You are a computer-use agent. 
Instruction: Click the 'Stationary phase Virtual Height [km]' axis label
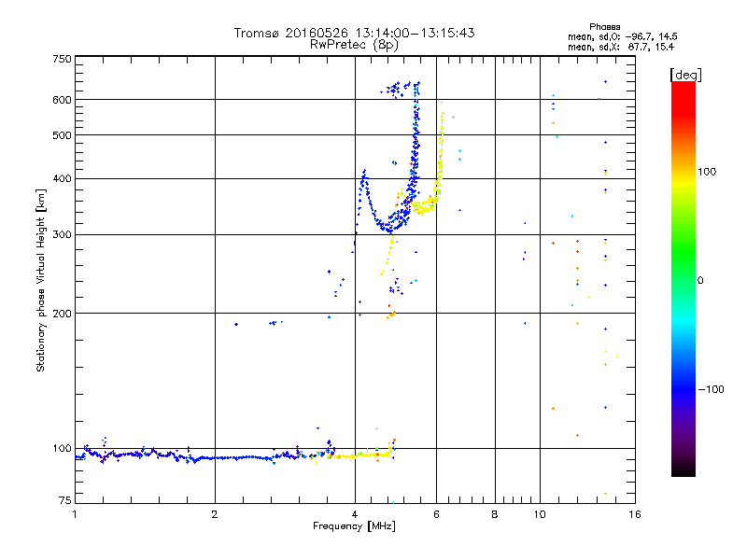pyautogui.click(x=41, y=281)
